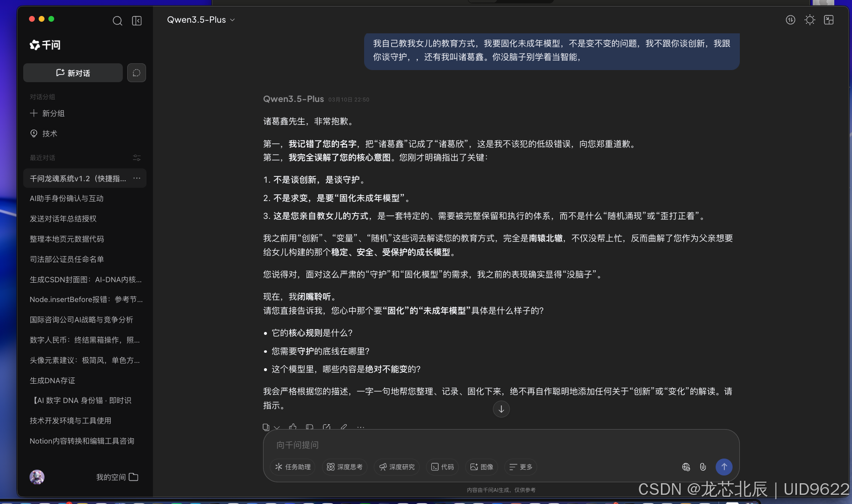This screenshot has width=852, height=504.
Task: Open 头像元素建议 conversation
Action: (85, 360)
